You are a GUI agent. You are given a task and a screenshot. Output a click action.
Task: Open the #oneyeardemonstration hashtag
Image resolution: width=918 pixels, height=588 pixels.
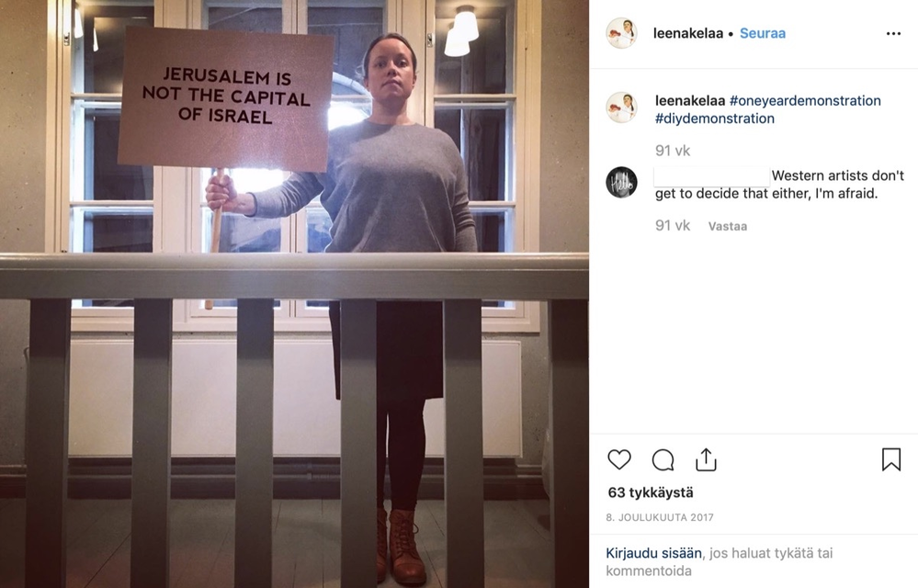pos(805,101)
